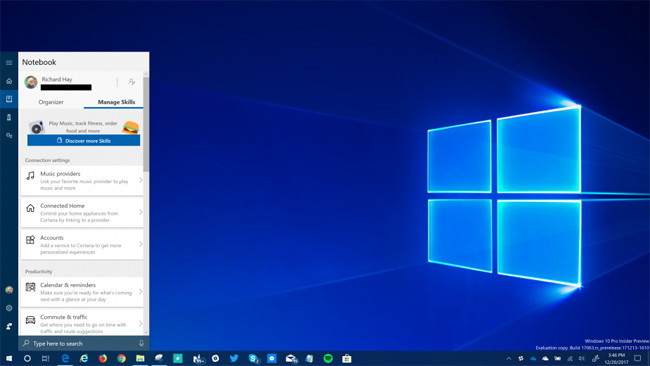Click the feedback icon at the sidebar bottom

pos(9,326)
